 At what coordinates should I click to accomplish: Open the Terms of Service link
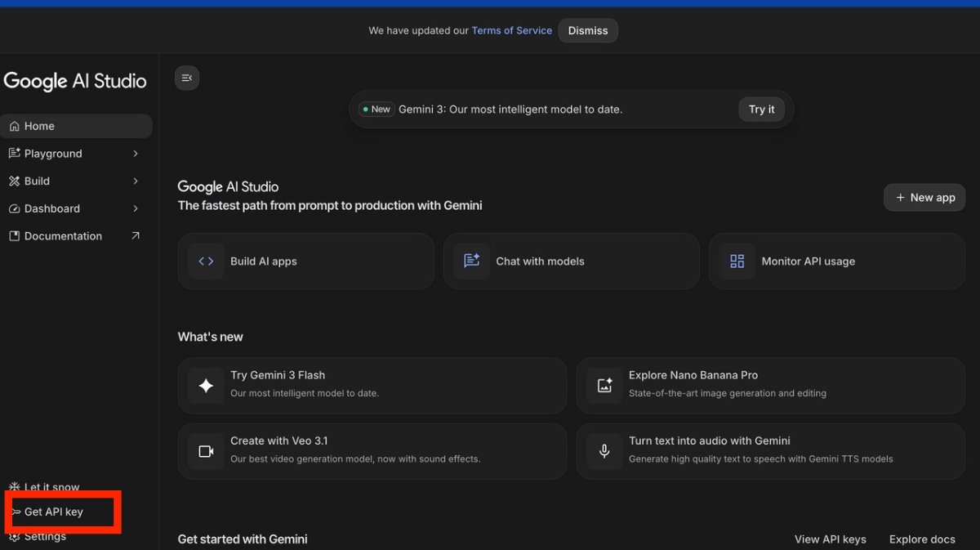pyautogui.click(x=511, y=31)
